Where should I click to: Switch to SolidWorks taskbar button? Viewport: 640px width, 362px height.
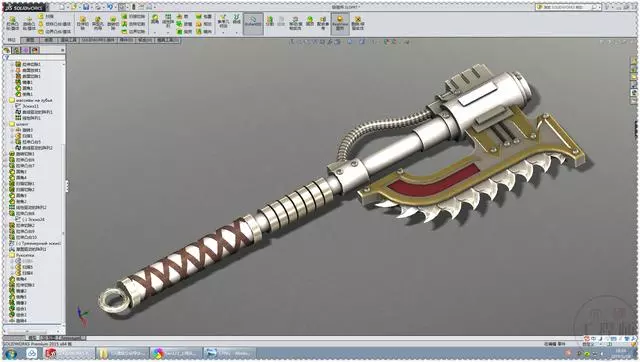coord(69,353)
